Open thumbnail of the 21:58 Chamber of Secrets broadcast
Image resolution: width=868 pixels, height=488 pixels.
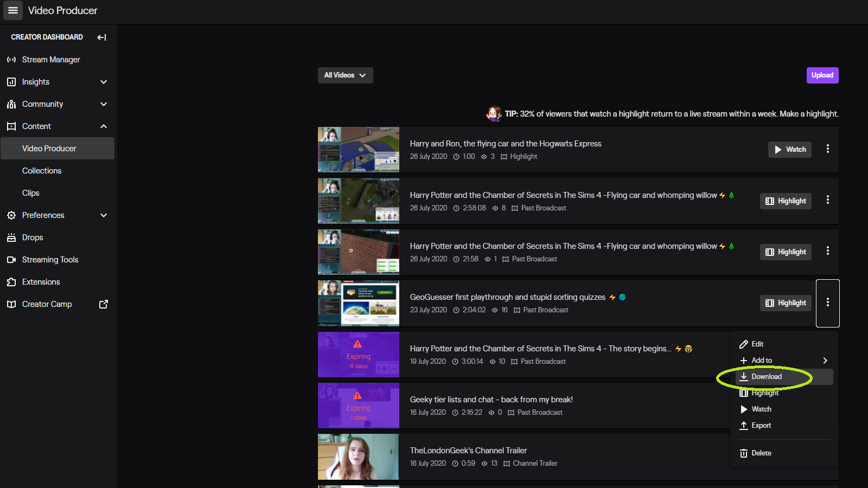359,252
